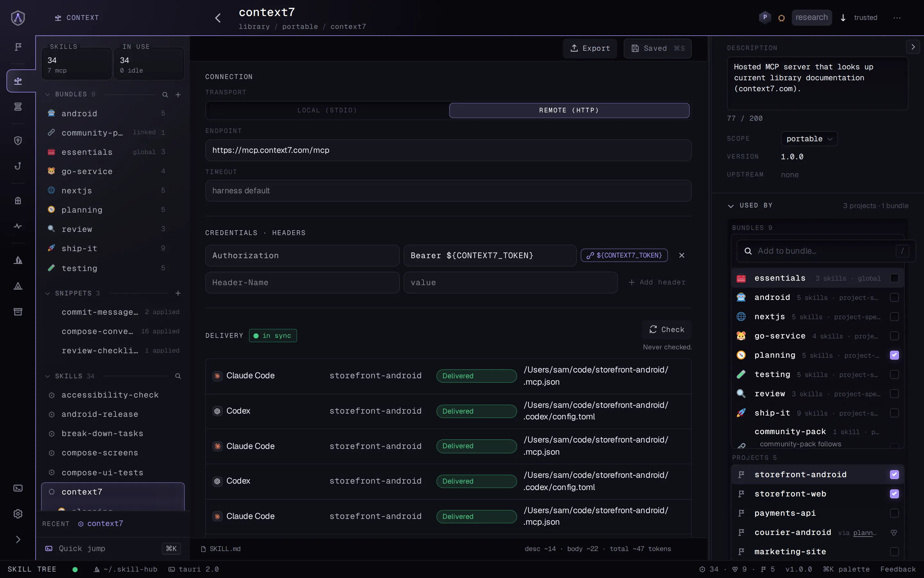Click the Add to bundle search field

coord(826,251)
